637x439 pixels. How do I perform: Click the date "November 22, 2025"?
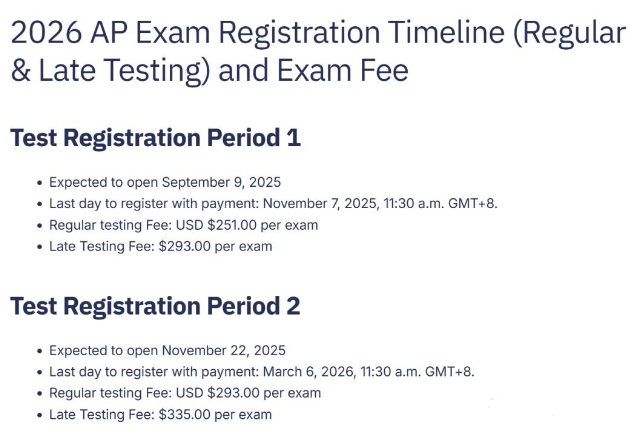click(x=222, y=350)
